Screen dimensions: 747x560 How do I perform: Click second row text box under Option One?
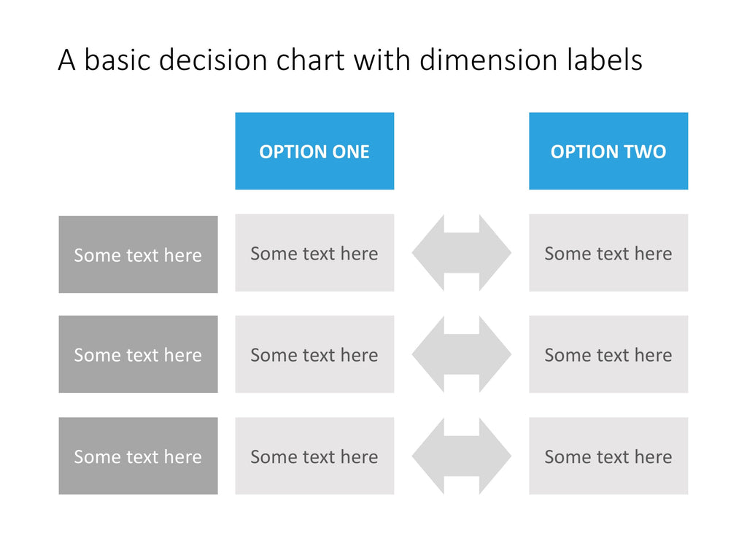[x=314, y=354]
